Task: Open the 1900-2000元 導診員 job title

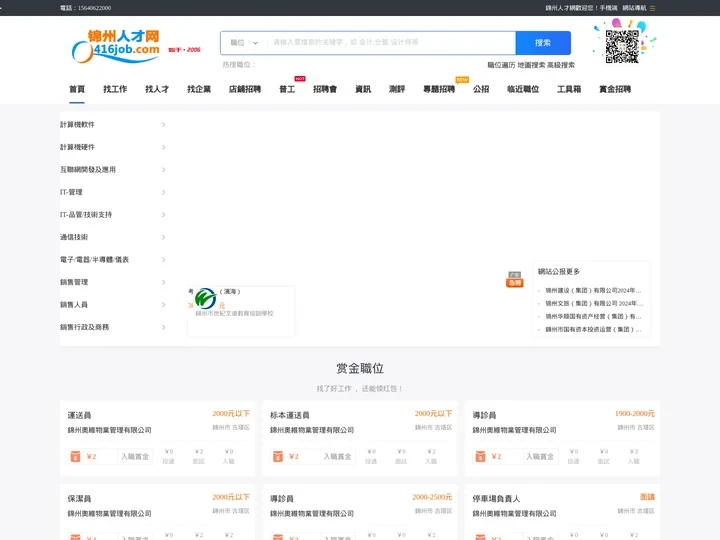Action: coord(484,415)
